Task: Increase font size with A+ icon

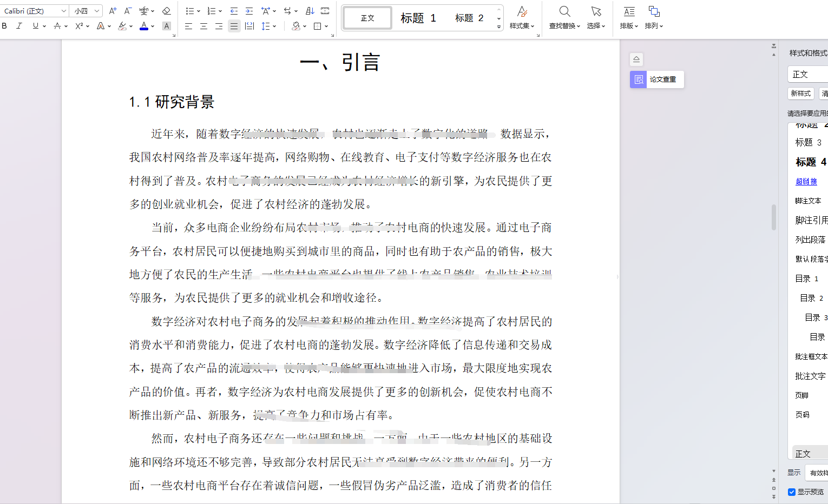Action: click(113, 11)
